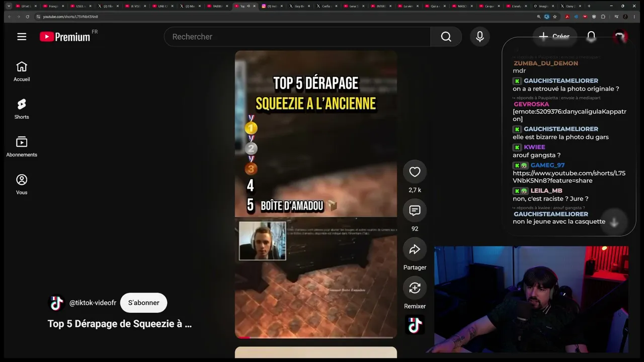Click the Short video player
The height and width of the screenshot is (362, 644).
pos(315,195)
